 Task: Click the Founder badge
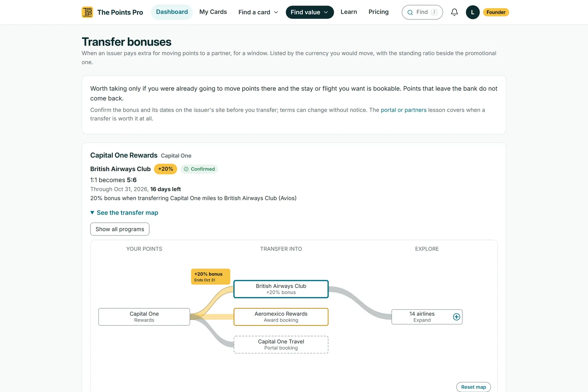point(496,12)
